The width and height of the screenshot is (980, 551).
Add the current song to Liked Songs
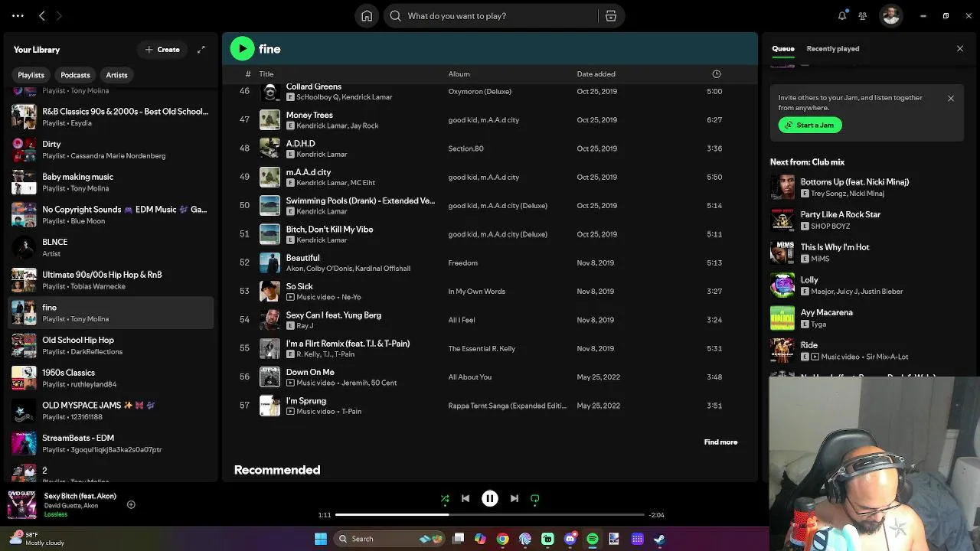point(131,504)
